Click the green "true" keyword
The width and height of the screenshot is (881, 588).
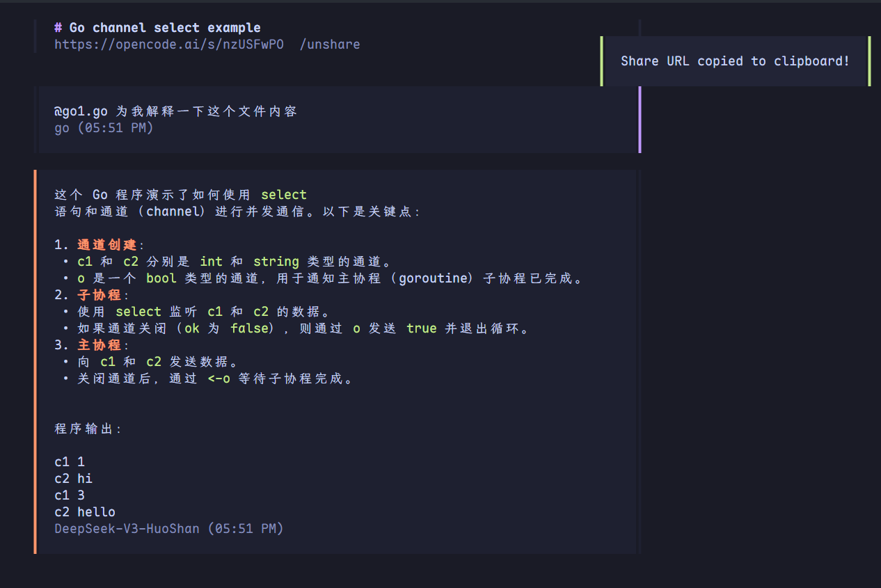[x=422, y=328]
